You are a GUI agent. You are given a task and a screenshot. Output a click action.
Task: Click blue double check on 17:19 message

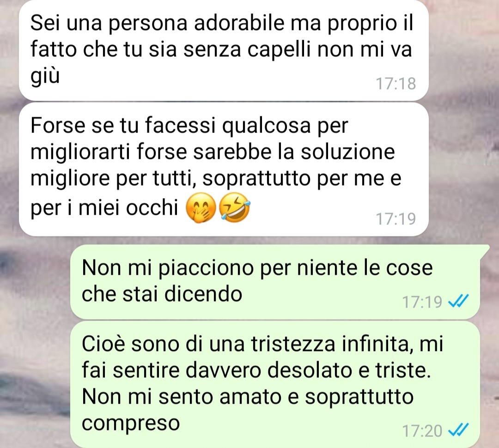[458, 301]
